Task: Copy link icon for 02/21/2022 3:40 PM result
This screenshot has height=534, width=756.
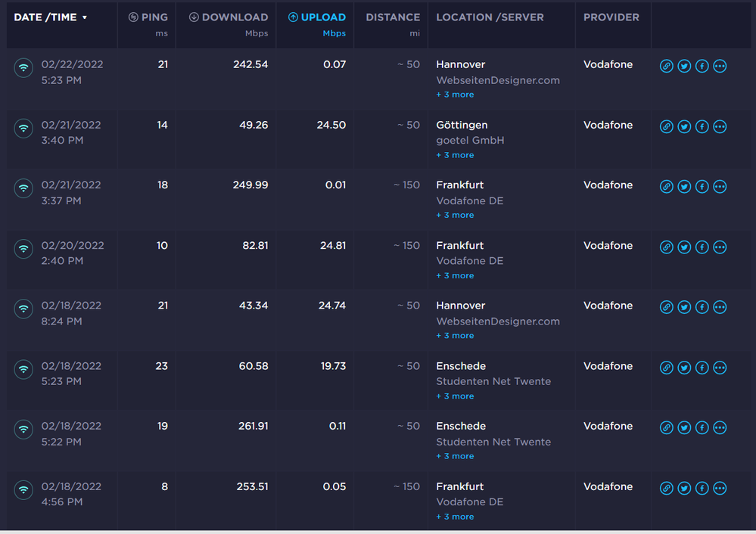Action: 666,127
